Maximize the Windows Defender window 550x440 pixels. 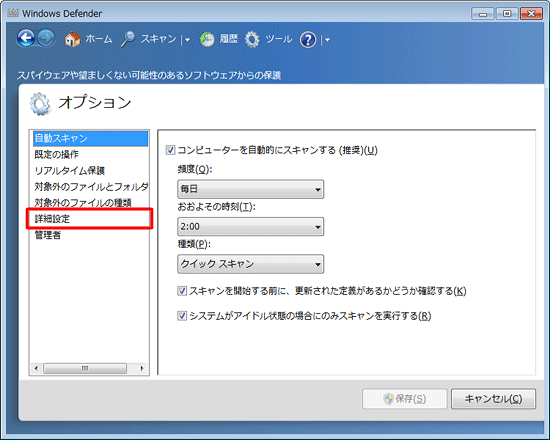pos(507,14)
